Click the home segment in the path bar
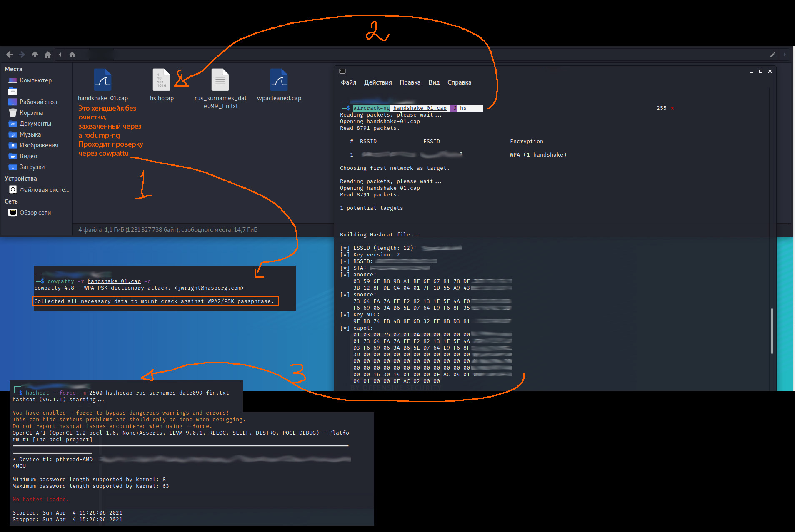This screenshot has height=532, width=795. coord(72,55)
